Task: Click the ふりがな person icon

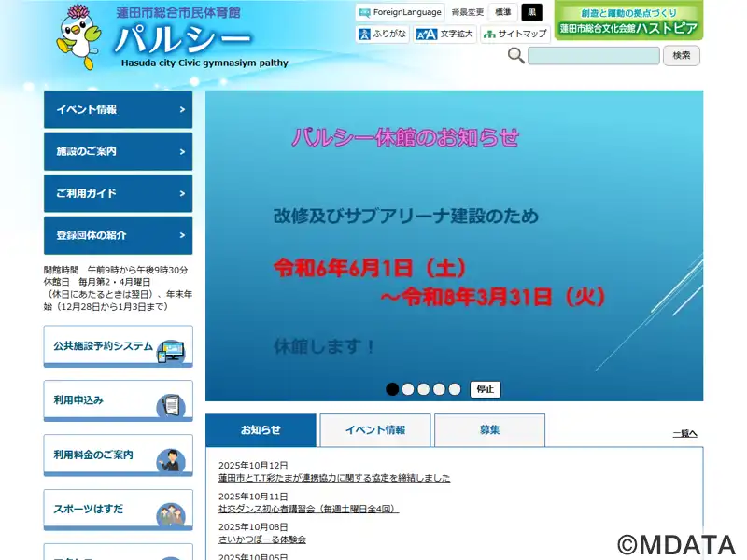Action: [x=364, y=35]
